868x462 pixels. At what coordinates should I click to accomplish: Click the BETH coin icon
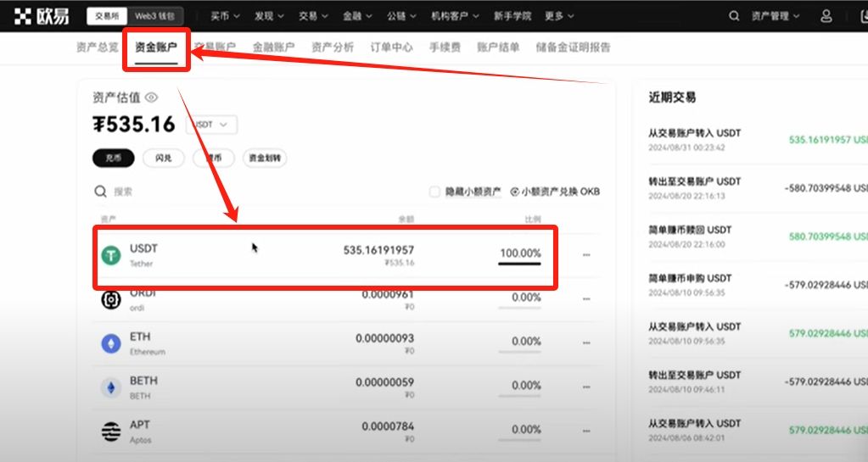tap(111, 387)
